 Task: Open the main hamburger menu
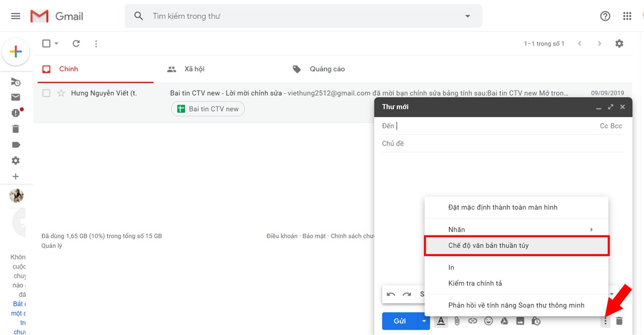pyautogui.click(x=16, y=16)
